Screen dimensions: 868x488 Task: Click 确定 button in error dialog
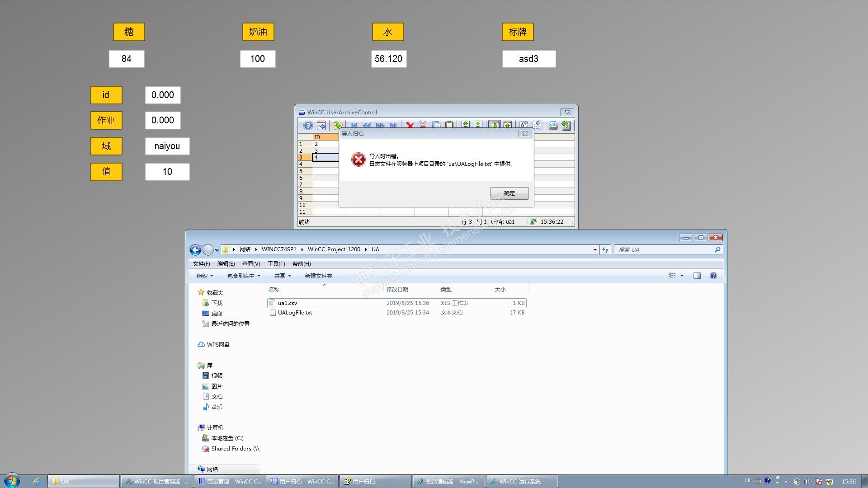pos(509,193)
